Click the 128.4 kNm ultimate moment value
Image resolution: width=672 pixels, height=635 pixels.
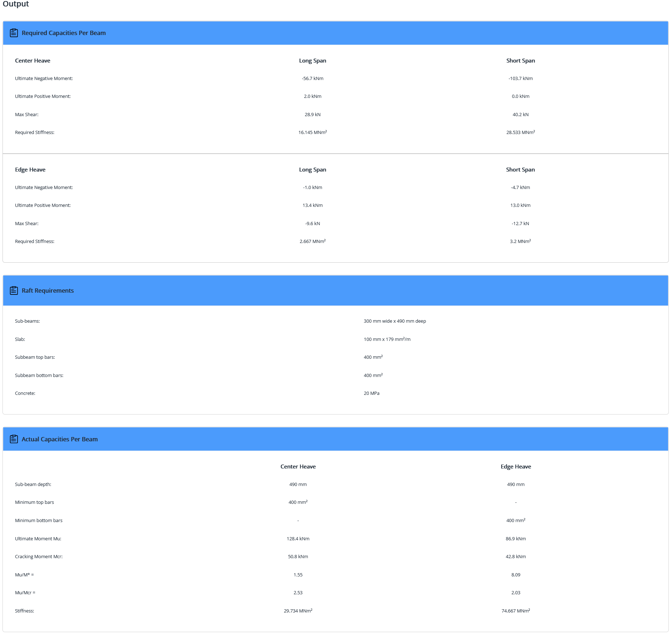point(298,539)
